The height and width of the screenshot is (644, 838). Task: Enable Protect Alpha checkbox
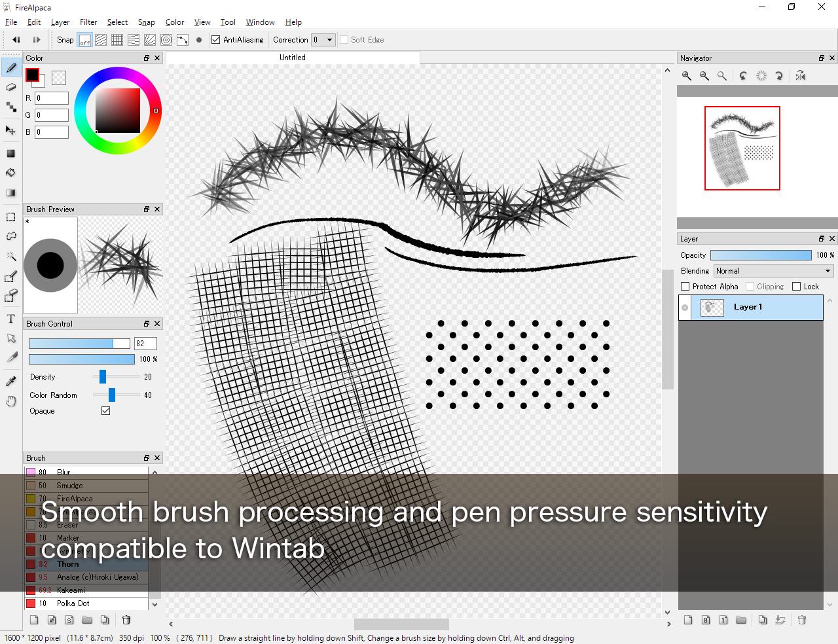tap(685, 287)
